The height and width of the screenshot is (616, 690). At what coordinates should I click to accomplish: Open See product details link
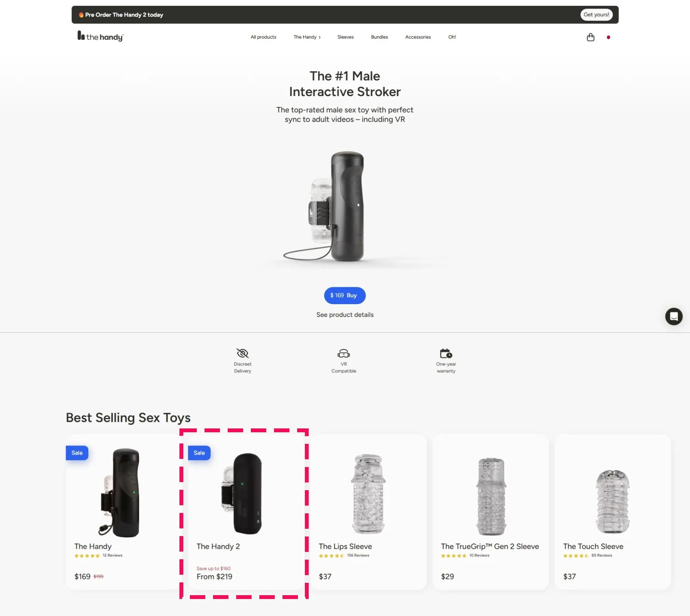click(x=345, y=315)
